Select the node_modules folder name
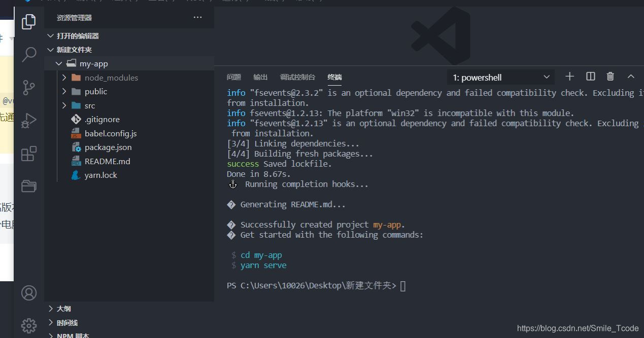This screenshot has width=644, height=338. point(111,78)
